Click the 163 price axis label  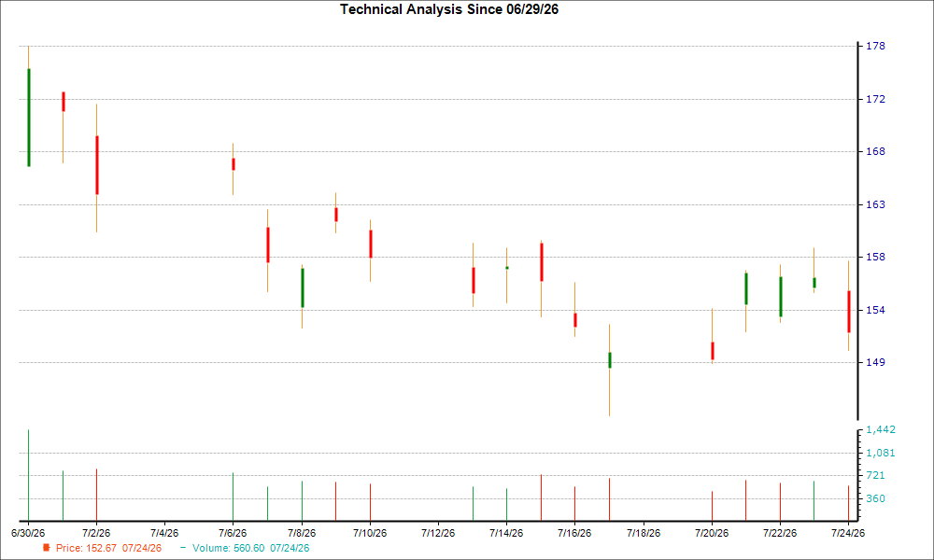pyautogui.click(x=875, y=204)
